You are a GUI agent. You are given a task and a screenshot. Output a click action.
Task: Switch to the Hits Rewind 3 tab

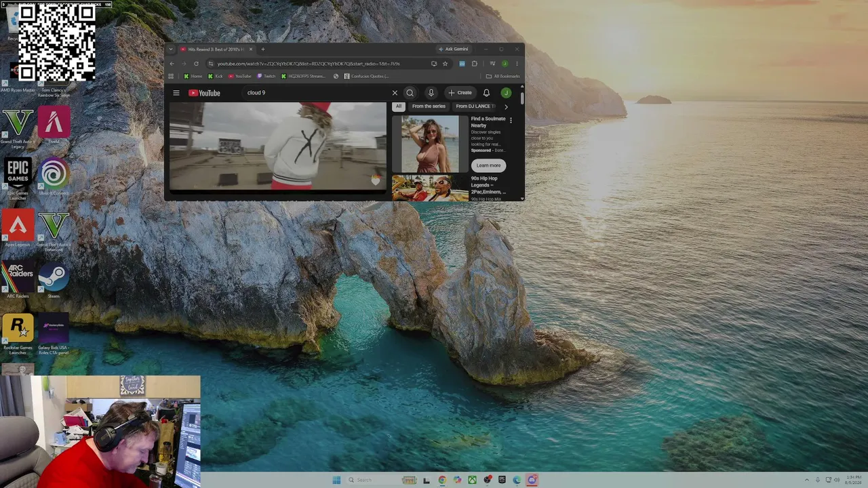(x=216, y=49)
